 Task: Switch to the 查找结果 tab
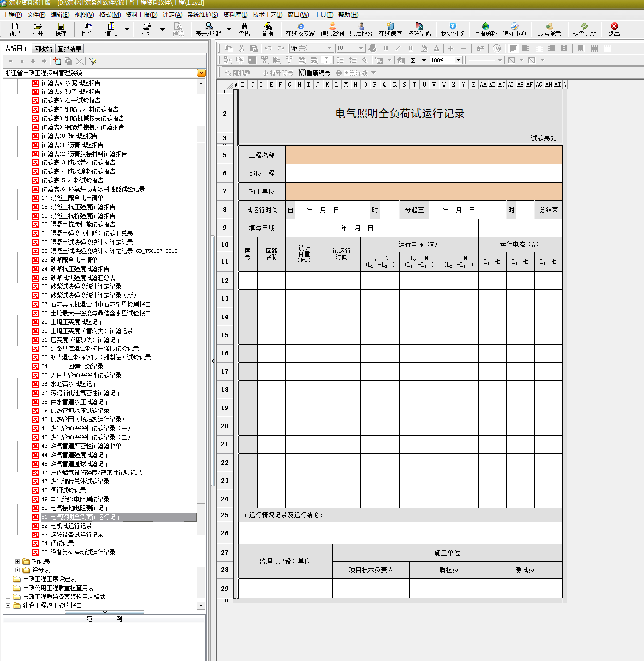click(69, 49)
